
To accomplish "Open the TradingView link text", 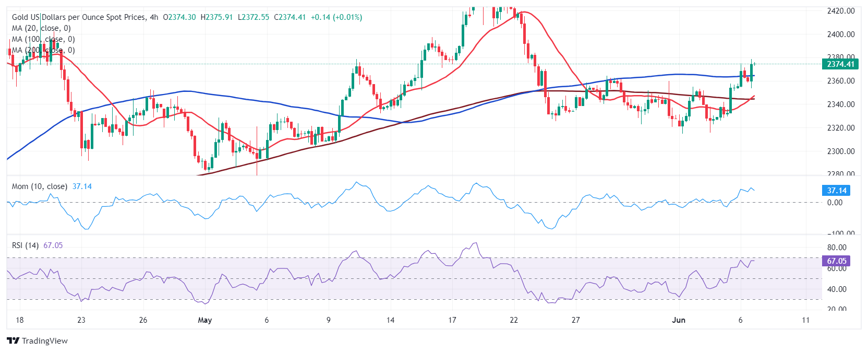I will pyautogui.click(x=45, y=341).
